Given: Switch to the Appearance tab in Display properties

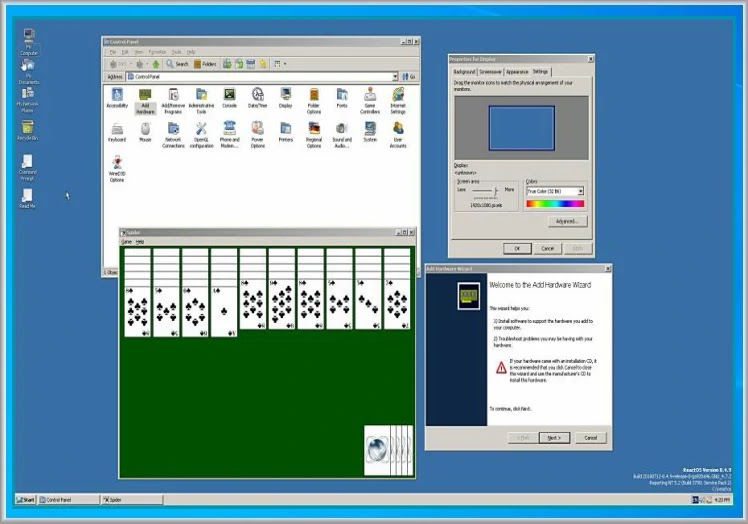Looking at the screenshot, I should (517, 72).
